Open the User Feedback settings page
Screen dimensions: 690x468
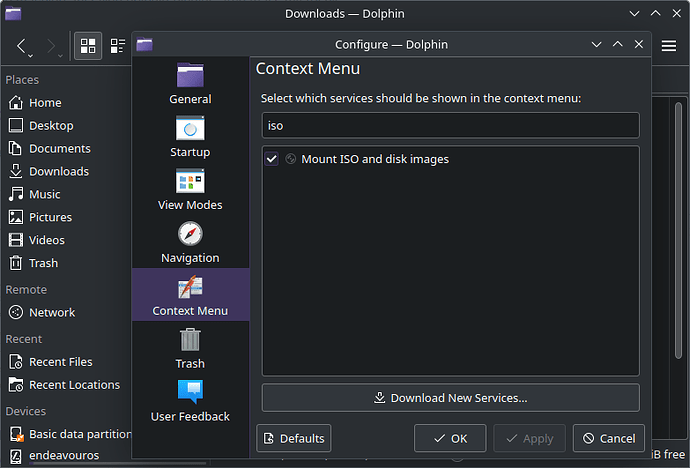click(x=190, y=401)
